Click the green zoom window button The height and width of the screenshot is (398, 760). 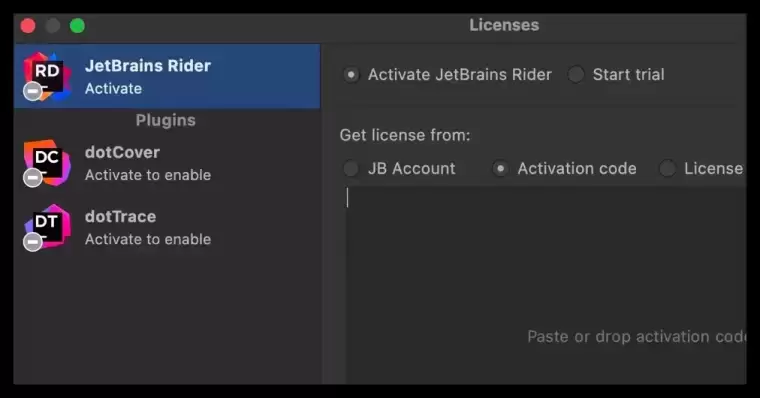point(77,26)
